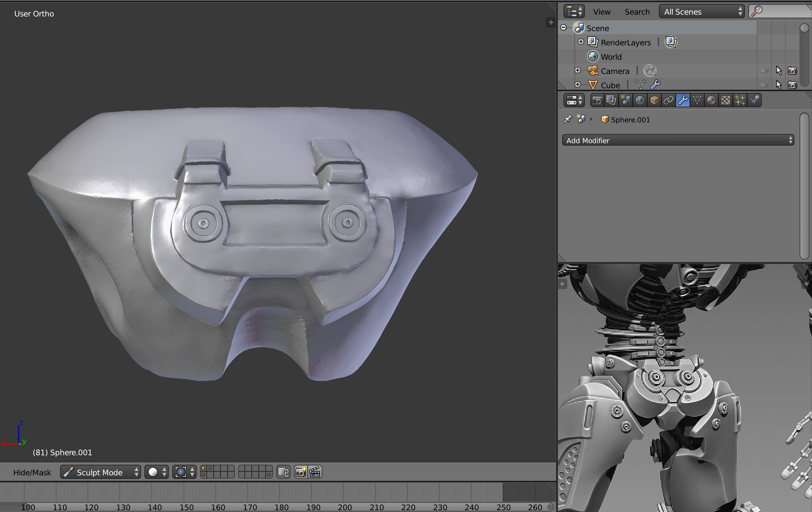The height and width of the screenshot is (512, 812).
Task: Switch to the Object properties cube icon
Action: click(654, 100)
